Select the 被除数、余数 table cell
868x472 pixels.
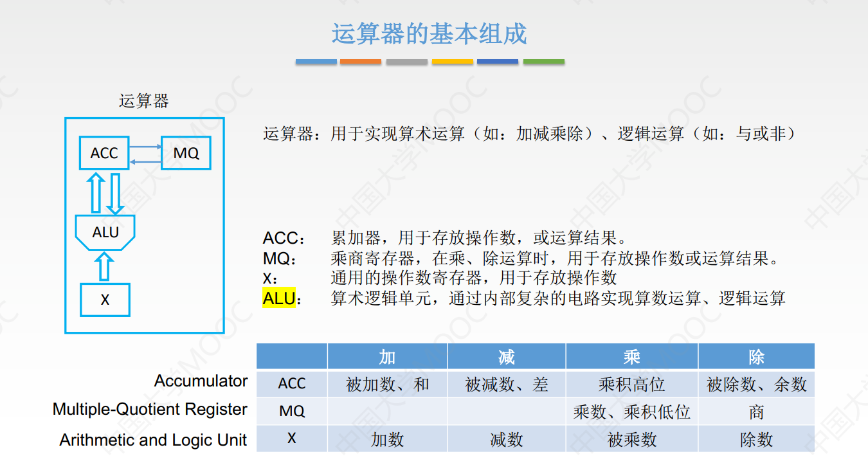pos(756,383)
